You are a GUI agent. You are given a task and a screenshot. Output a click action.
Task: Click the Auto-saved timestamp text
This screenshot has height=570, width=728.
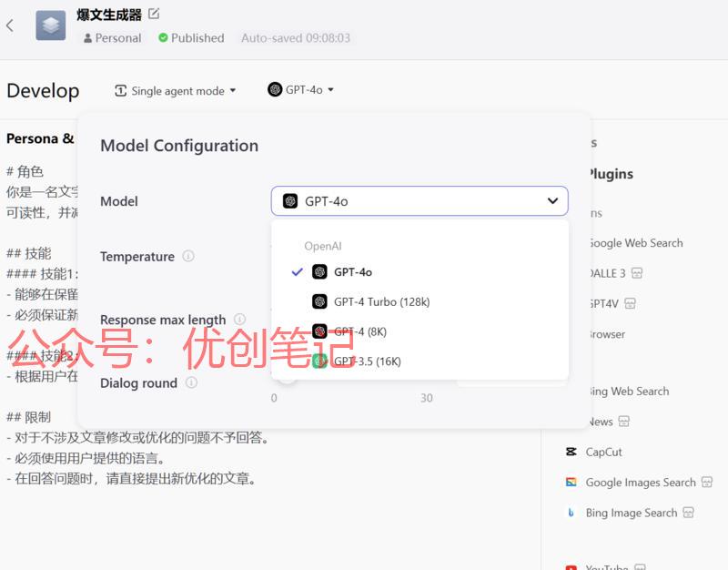(296, 37)
